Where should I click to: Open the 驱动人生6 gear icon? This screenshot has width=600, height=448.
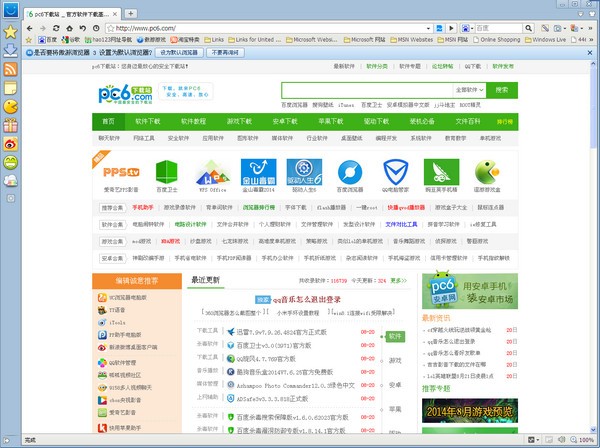pos(304,172)
